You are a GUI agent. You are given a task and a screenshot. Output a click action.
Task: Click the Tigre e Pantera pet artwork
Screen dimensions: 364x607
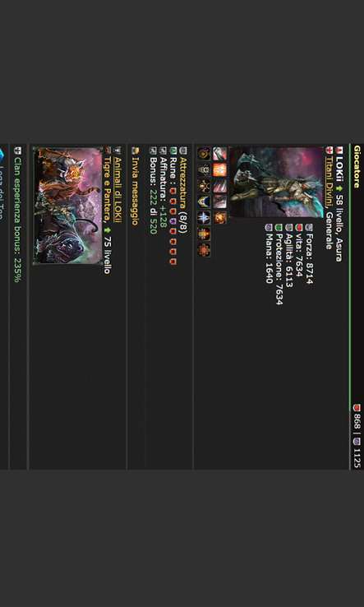click(x=68, y=205)
